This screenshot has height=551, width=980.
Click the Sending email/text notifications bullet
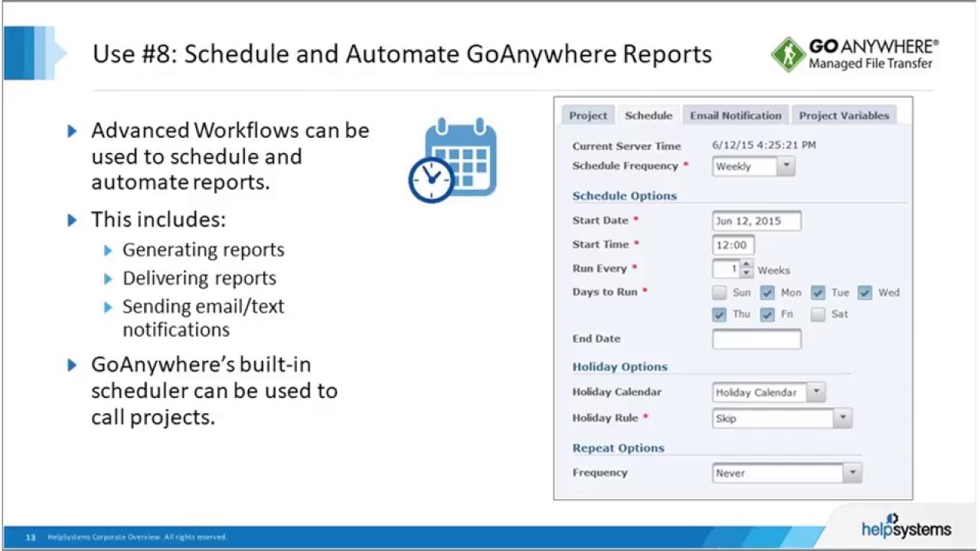203,318
